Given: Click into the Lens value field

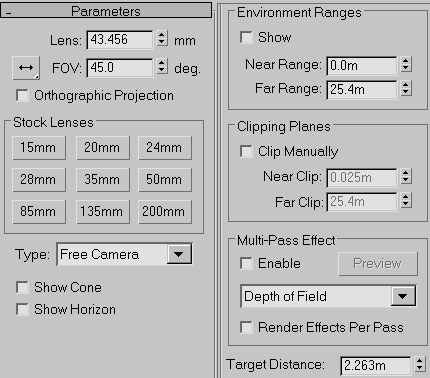Looking at the screenshot, I should pyautogui.click(x=120, y=40).
